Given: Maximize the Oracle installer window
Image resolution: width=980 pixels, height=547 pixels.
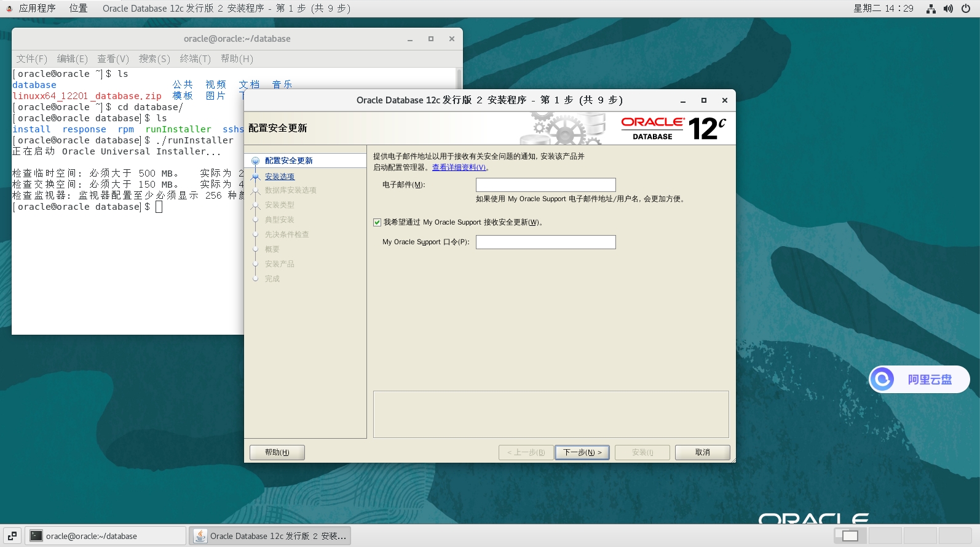Looking at the screenshot, I should 704,100.
